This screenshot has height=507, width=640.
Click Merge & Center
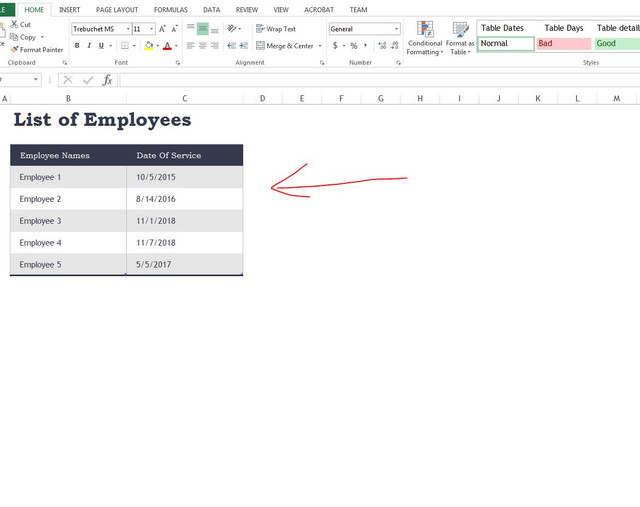point(284,46)
